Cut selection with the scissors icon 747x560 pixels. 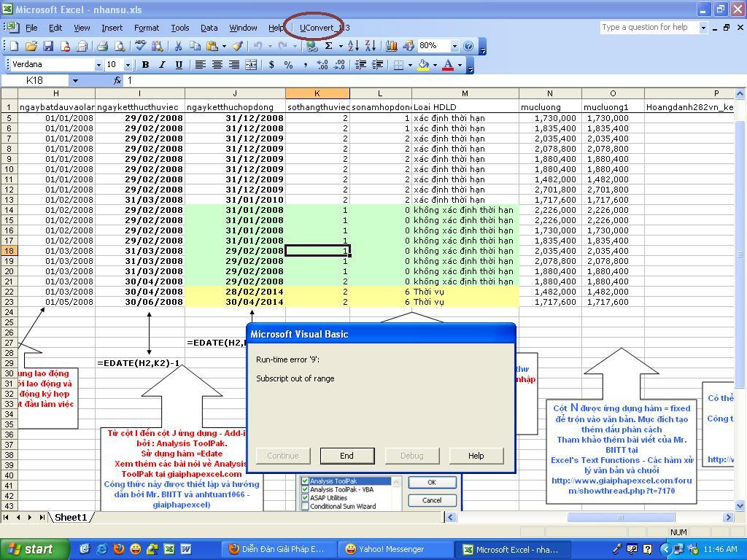pos(178,46)
